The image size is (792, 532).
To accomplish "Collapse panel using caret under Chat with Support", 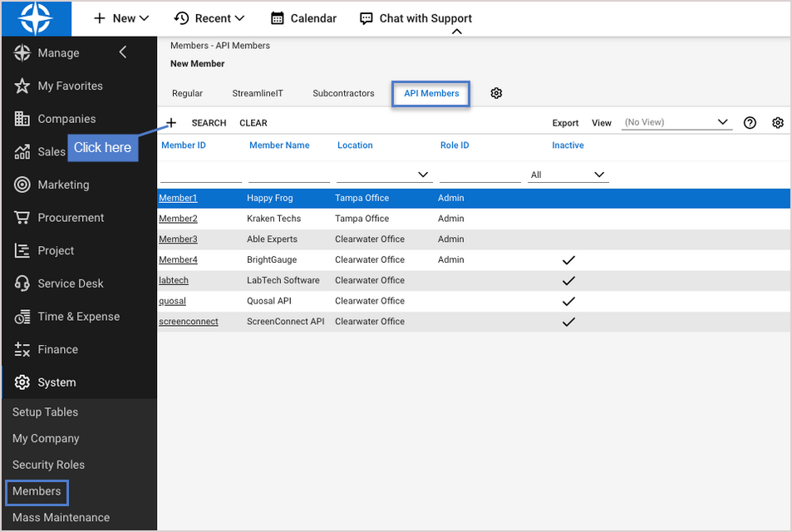I will 456,32.
